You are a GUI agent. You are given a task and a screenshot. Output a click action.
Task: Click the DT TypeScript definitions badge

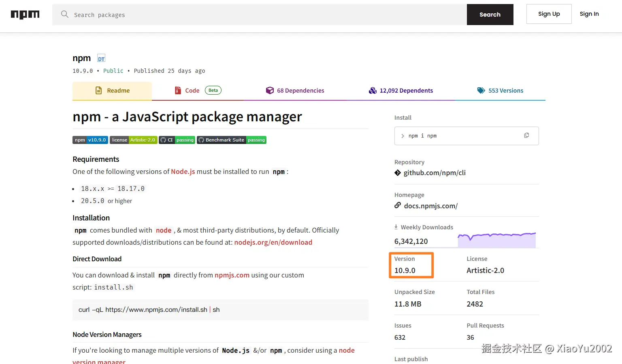coord(101,59)
